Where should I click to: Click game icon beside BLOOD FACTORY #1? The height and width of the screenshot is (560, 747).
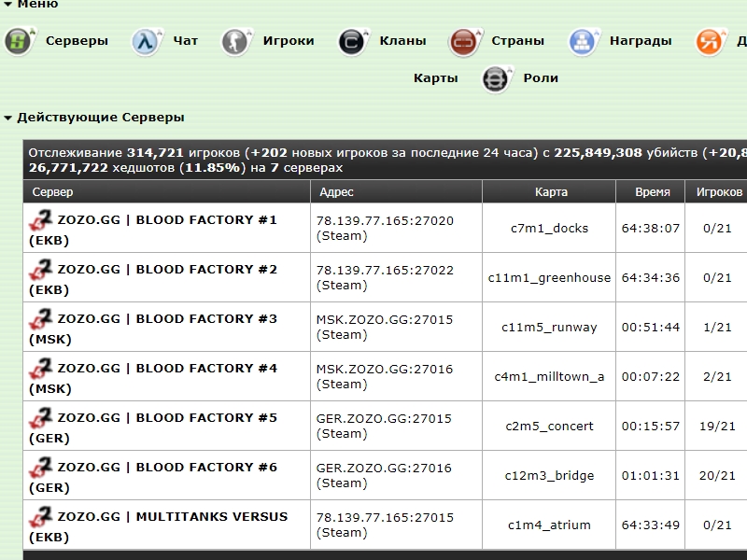(x=41, y=220)
